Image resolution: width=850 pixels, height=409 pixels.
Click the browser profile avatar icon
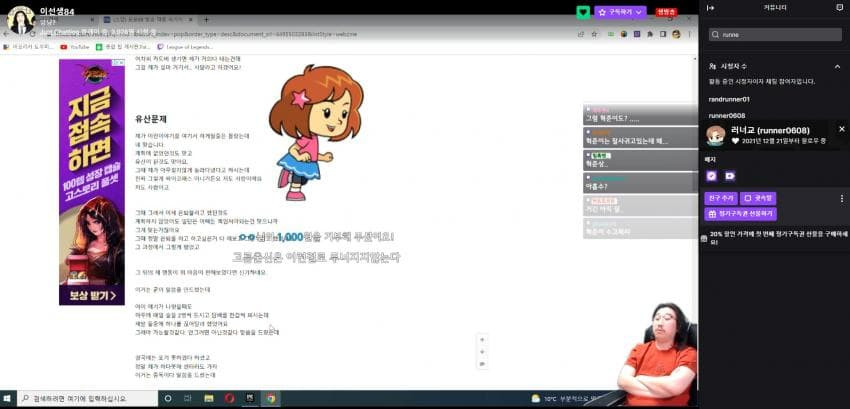pos(676,34)
